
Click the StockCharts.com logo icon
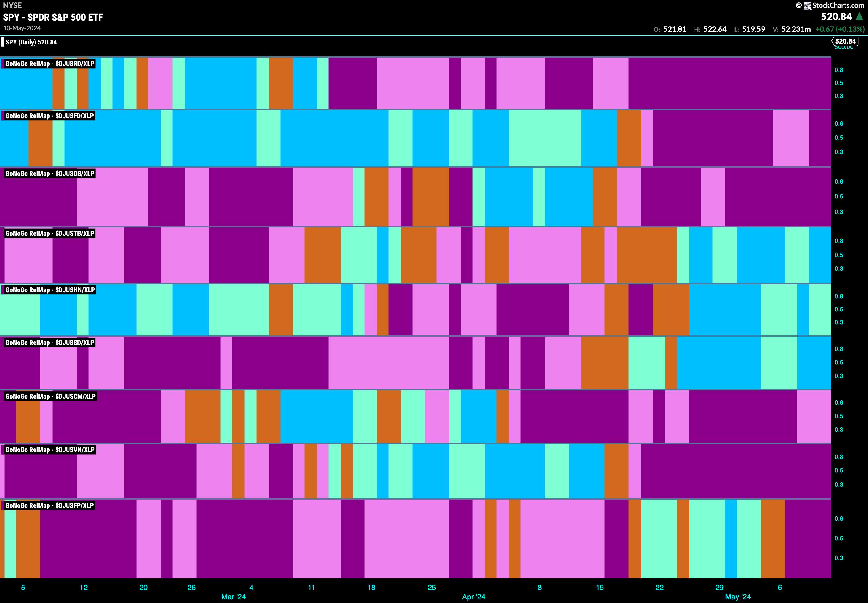point(807,6)
